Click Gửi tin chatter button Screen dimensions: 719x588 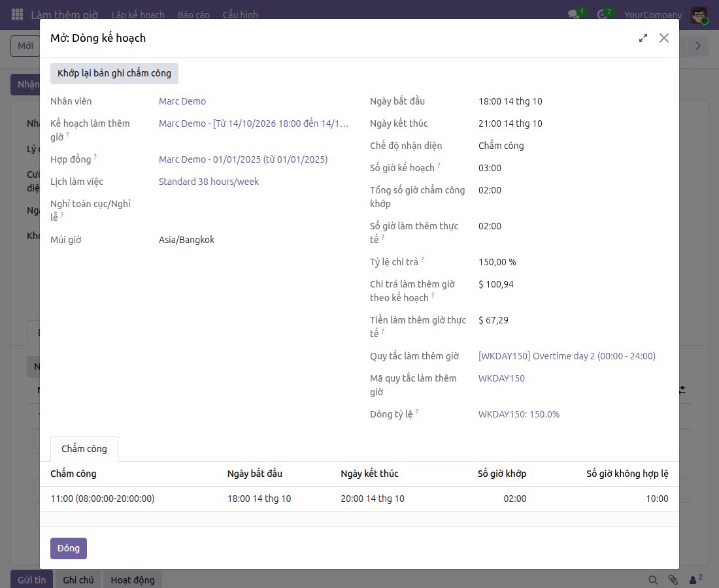(31, 580)
